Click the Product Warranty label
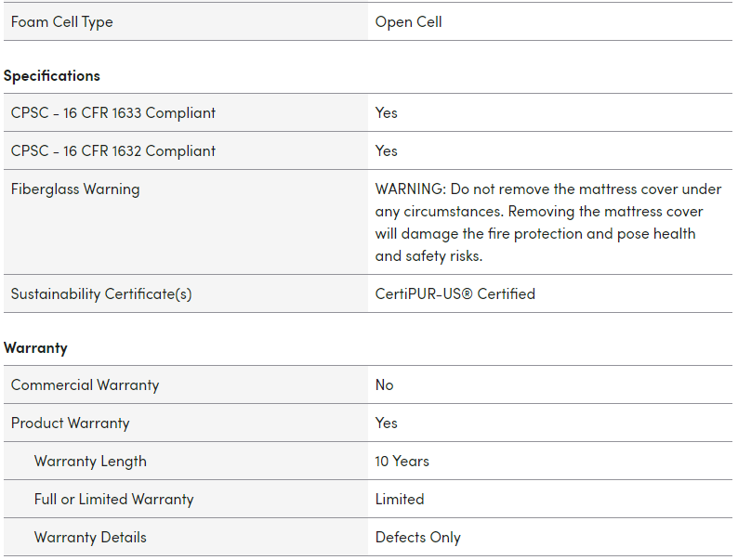This screenshot has width=738, height=560. click(x=71, y=423)
